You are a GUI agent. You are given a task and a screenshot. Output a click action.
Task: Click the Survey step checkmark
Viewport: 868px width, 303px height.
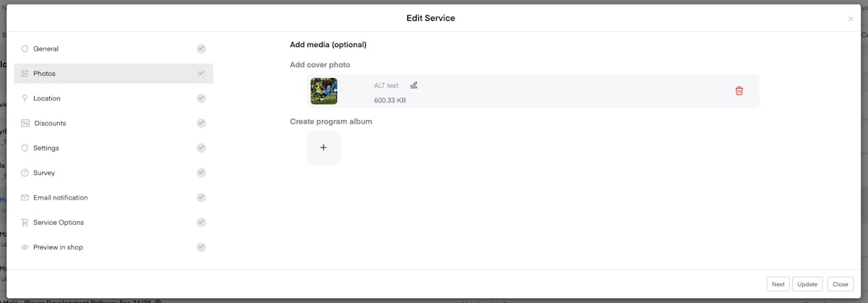(201, 173)
